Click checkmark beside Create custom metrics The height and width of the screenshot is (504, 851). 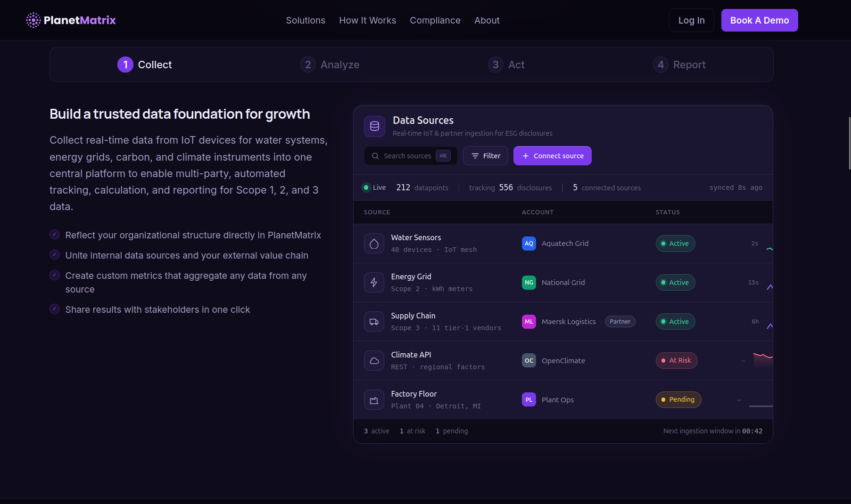pyautogui.click(x=55, y=275)
